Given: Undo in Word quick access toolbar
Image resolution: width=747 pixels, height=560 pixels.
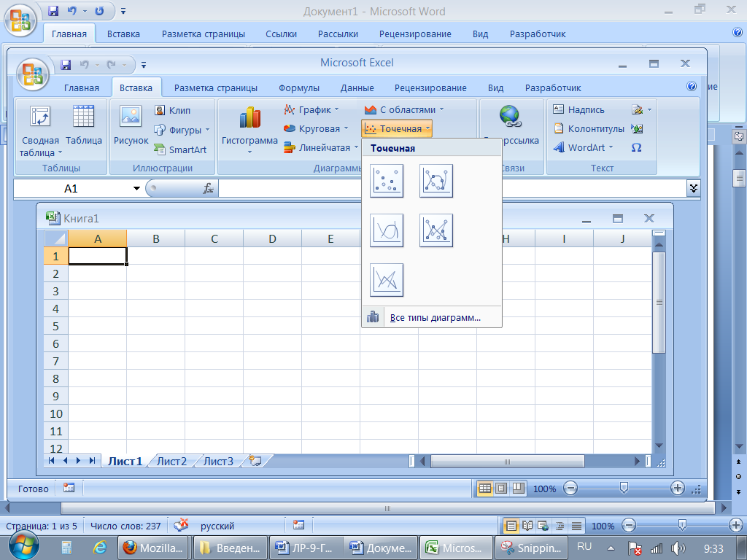Looking at the screenshot, I should tap(72, 10).
